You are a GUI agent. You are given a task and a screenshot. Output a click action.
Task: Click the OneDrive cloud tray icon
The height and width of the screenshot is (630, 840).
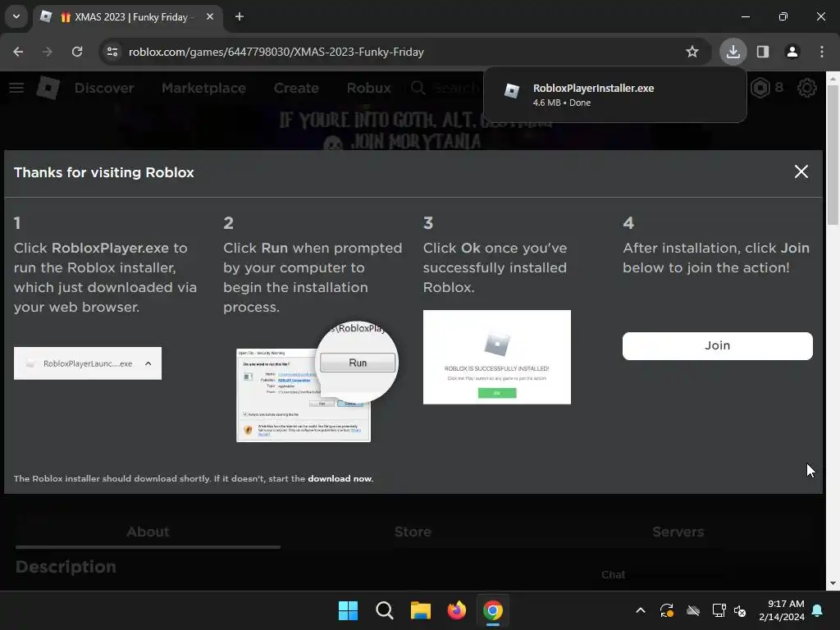693,610
